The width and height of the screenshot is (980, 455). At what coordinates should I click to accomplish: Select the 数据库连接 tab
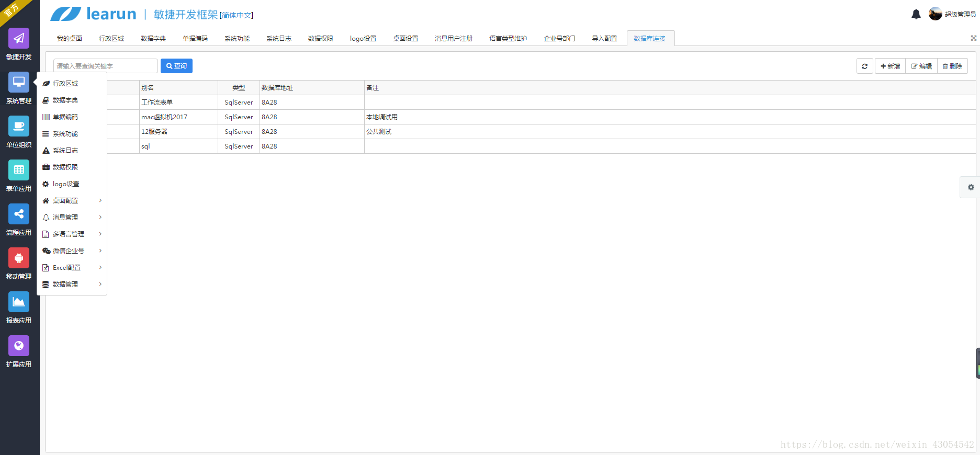[x=650, y=38]
